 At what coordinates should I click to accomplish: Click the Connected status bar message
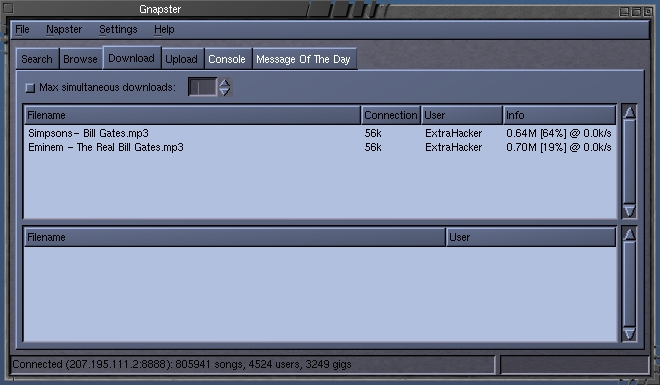pos(181,364)
